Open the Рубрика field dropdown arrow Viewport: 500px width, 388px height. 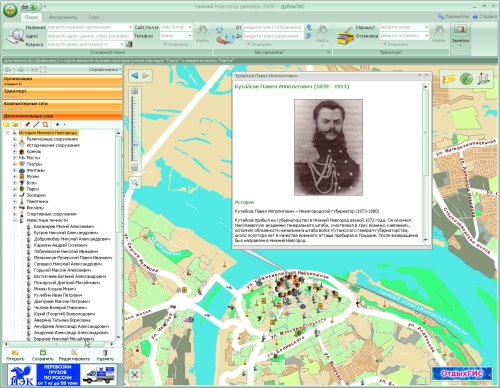(122, 44)
